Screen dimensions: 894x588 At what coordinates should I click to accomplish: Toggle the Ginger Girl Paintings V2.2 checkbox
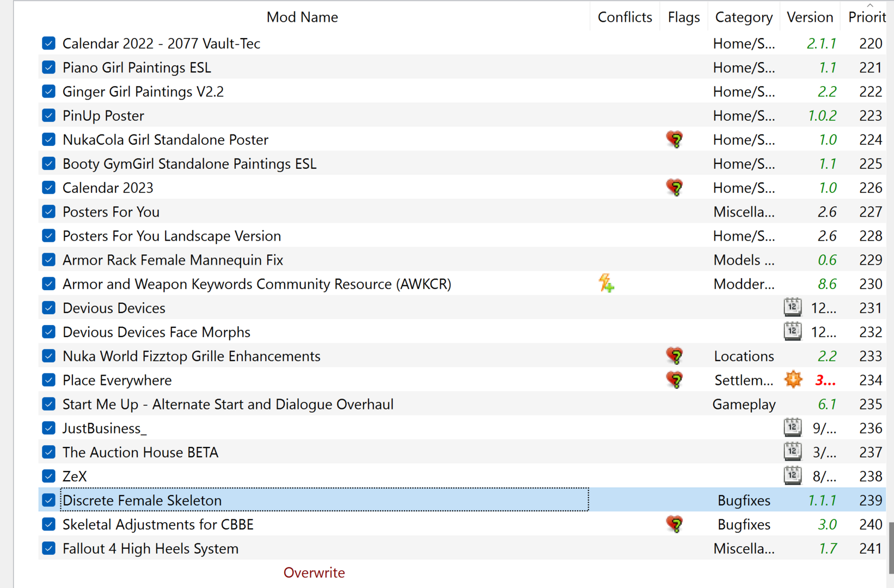pos(48,91)
